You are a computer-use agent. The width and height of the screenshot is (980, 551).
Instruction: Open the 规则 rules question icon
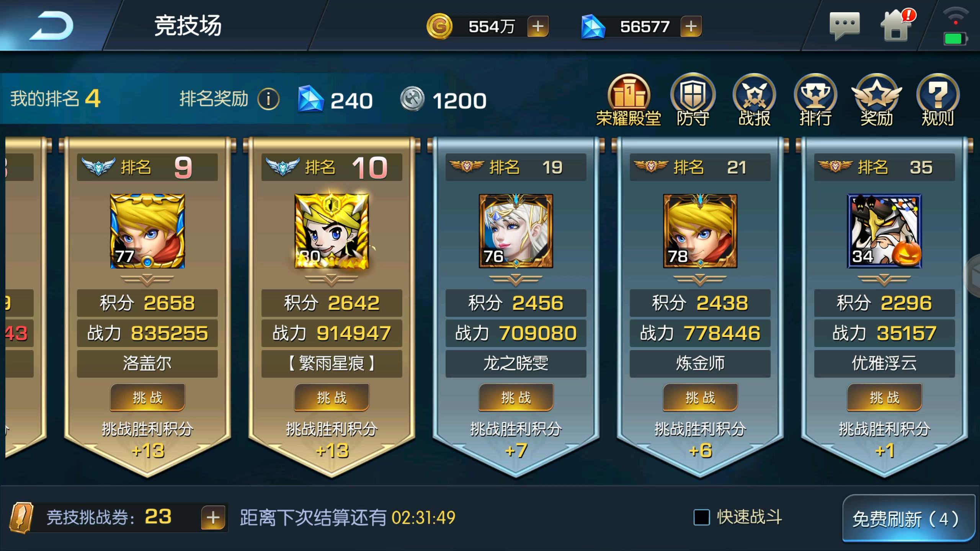click(938, 100)
